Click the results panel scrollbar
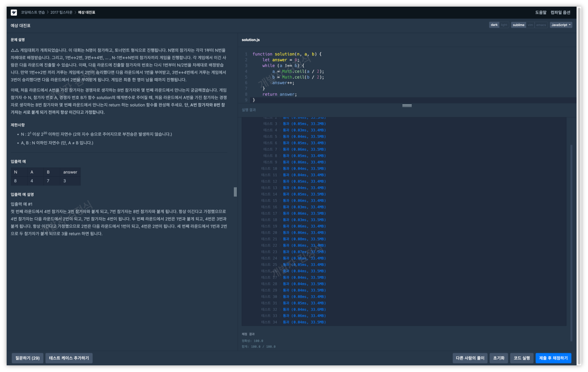This screenshot has width=588, height=372. coord(571,242)
